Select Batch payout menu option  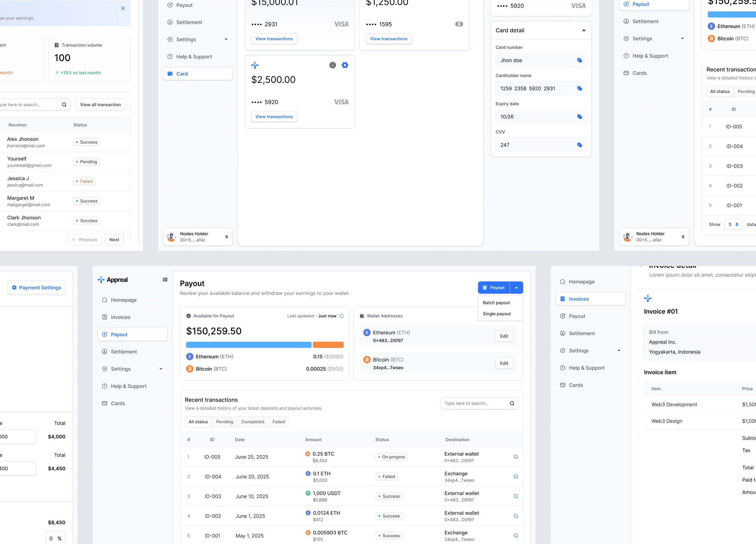496,303
